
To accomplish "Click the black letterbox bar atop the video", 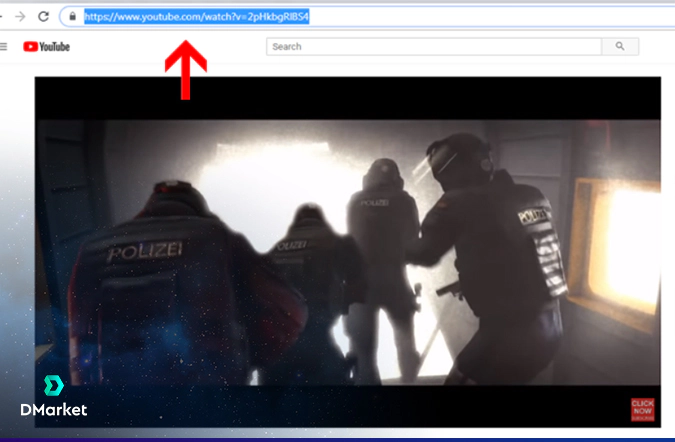I will coord(347,98).
